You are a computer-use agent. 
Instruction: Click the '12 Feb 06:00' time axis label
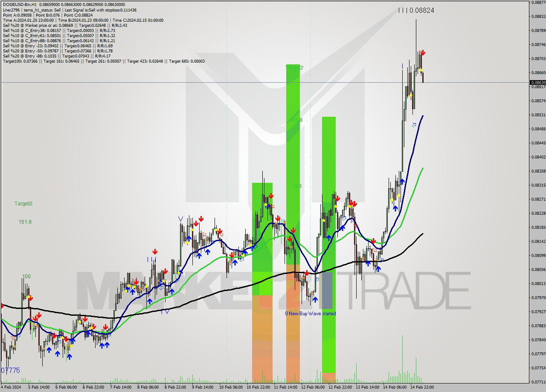pos(313,387)
